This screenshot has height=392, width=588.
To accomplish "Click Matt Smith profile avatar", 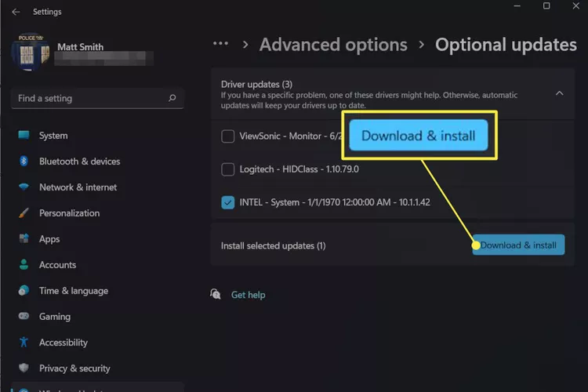I will click(x=31, y=52).
